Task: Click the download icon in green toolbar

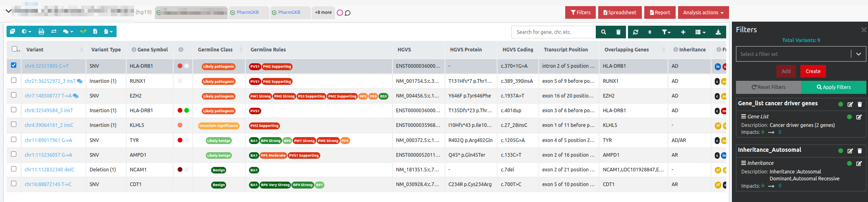Action: point(718,32)
